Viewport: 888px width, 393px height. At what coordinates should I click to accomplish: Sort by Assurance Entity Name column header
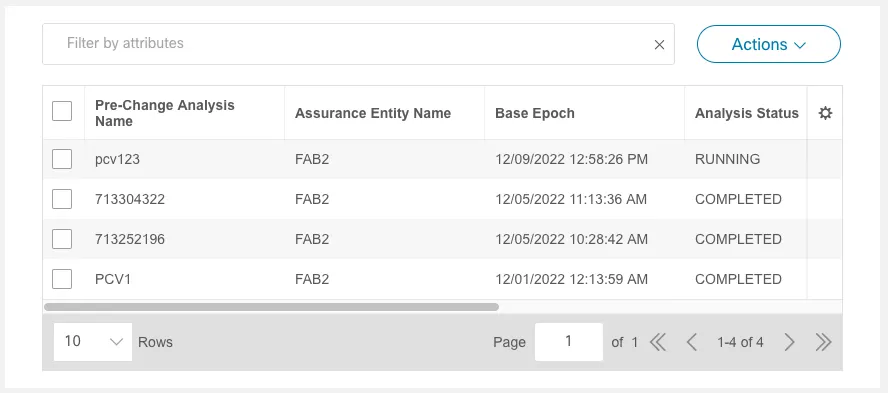[x=373, y=113]
